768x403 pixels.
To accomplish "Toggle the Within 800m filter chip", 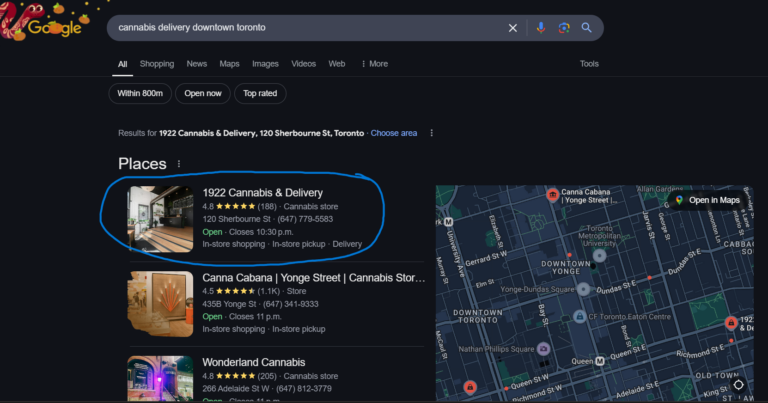I will tap(140, 94).
